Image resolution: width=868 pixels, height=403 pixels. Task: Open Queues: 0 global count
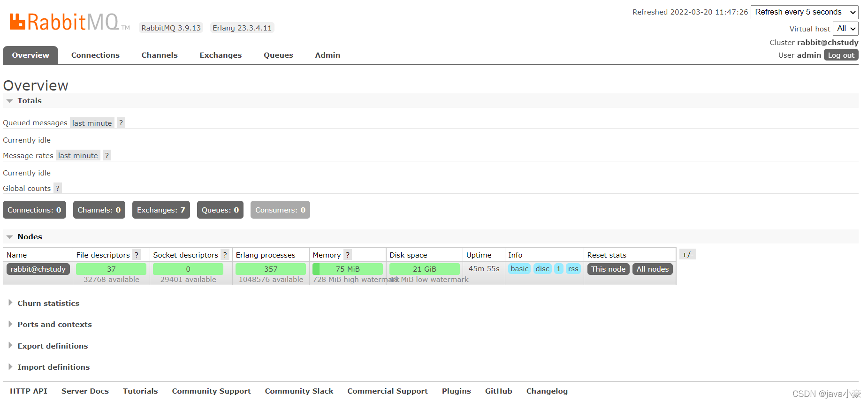coord(220,210)
